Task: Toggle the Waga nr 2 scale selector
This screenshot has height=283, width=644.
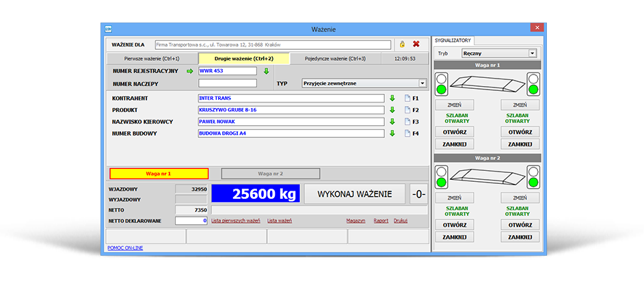Action: pos(270,174)
